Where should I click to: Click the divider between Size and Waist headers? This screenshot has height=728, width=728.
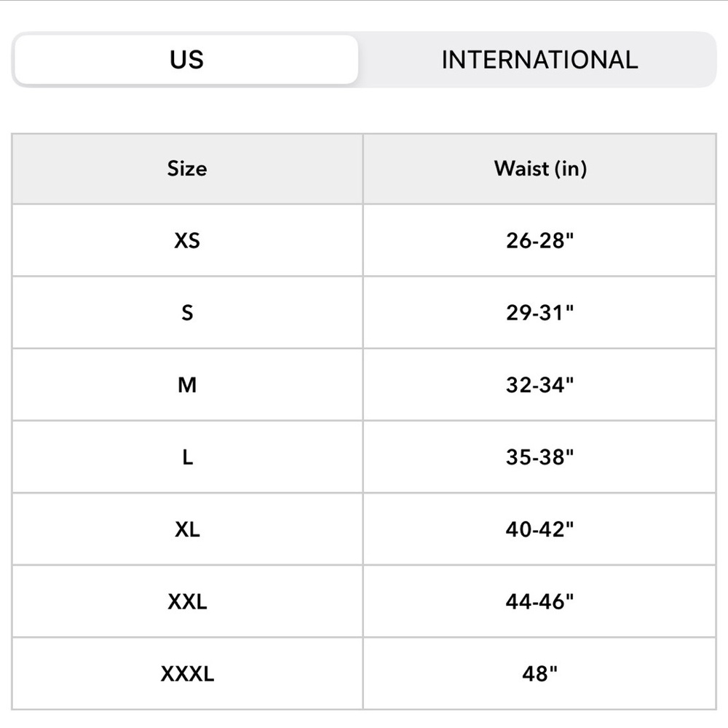click(363, 168)
